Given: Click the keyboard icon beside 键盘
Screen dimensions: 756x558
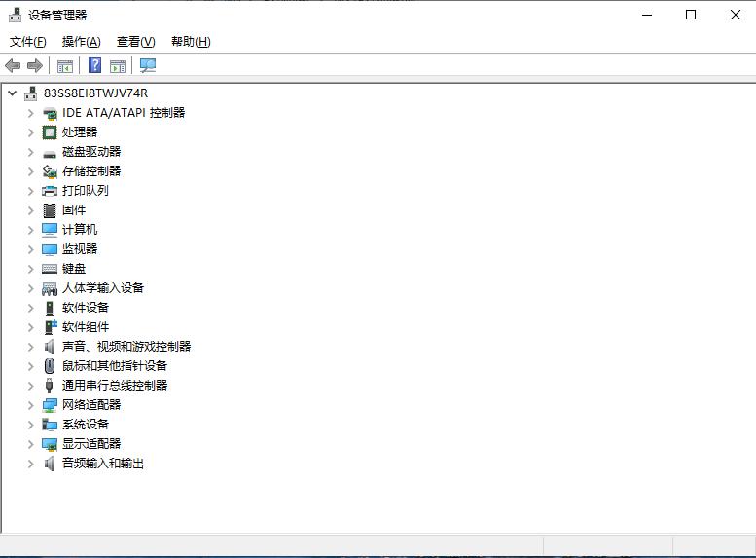Looking at the screenshot, I should (x=50, y=269).
